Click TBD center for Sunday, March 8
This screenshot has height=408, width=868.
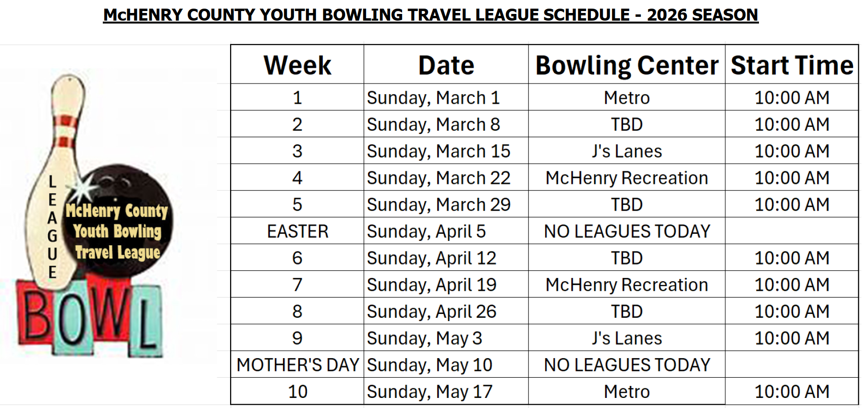coord(626,125)
